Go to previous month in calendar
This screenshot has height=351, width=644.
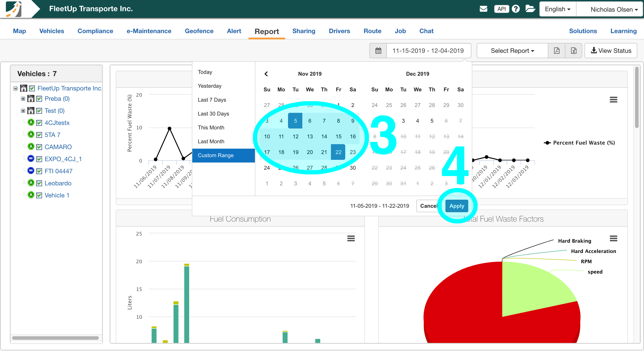(266, 74)
